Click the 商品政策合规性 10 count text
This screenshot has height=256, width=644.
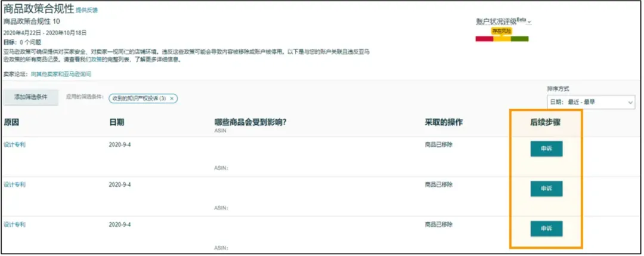tap(32, 21)
